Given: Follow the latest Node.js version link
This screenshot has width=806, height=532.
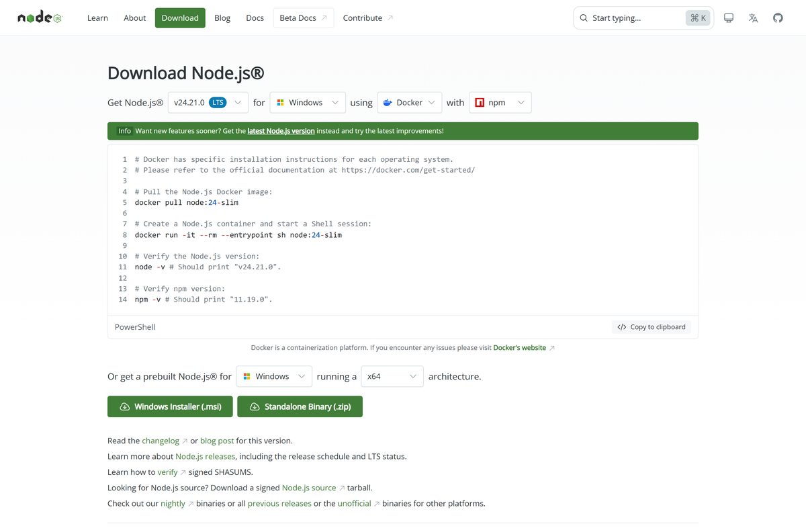Looking at the screenshot, I should click(281, 131).
